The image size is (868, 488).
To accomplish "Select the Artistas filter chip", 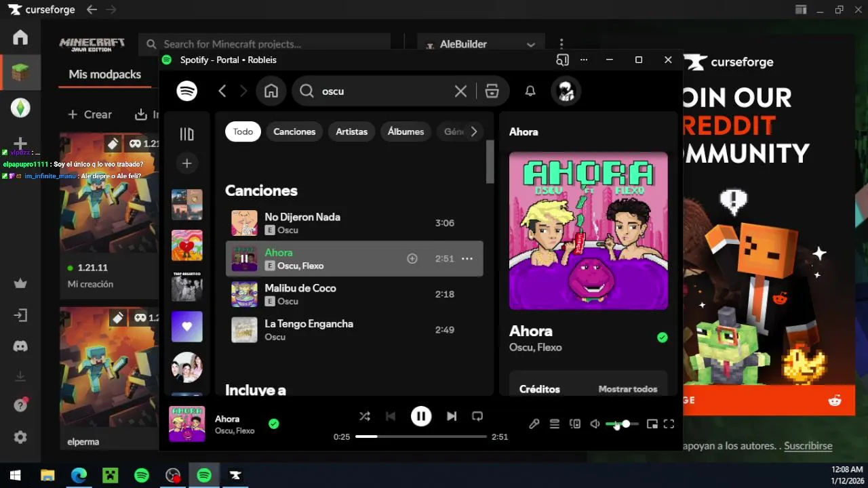I will click(x=351, y=131).
